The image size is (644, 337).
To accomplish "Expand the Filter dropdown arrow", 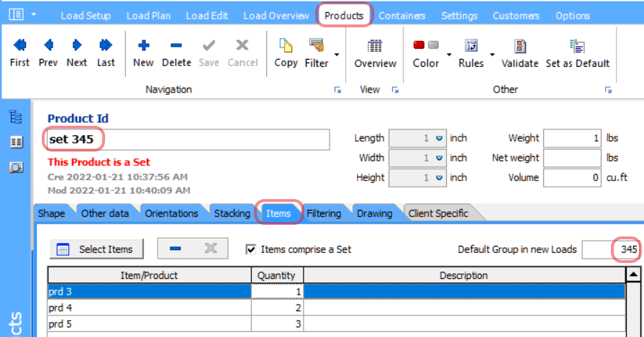I will (x=337, y=54).
